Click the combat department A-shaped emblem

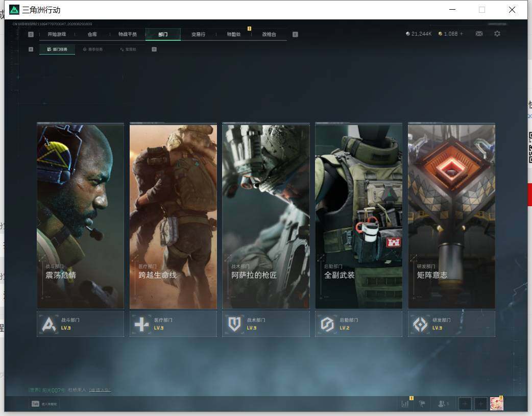tap(49, 325)
